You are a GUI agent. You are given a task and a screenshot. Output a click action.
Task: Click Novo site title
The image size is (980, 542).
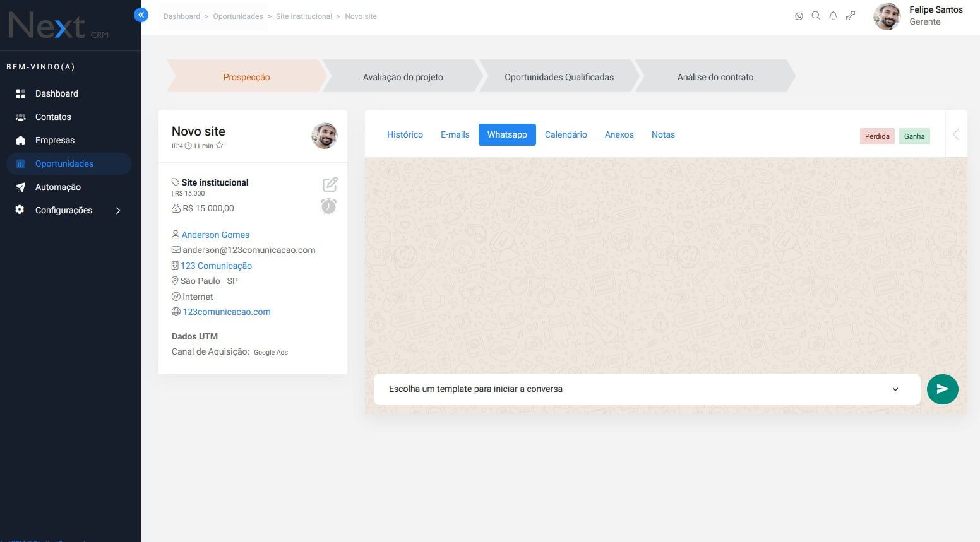[x=198, y=131]
